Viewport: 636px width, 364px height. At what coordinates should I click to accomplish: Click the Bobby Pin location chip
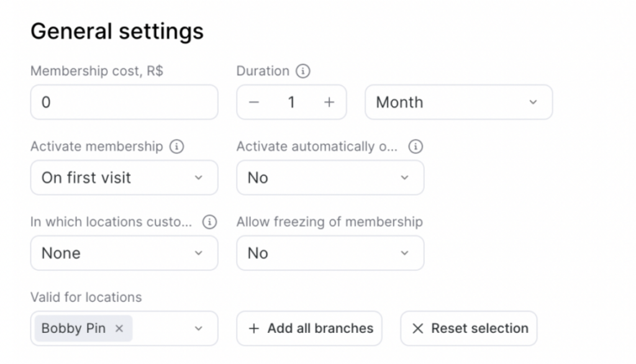pos(73,329)
